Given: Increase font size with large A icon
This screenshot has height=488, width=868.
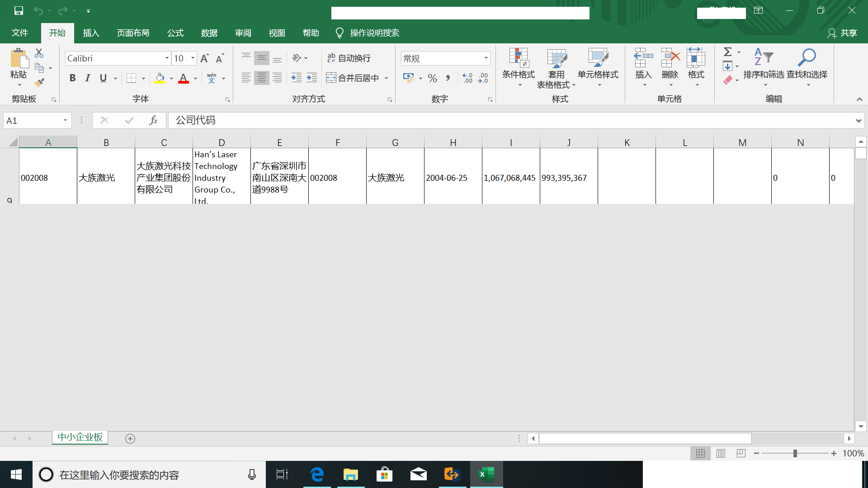Looking at the screenshot, I should [204, 58].
